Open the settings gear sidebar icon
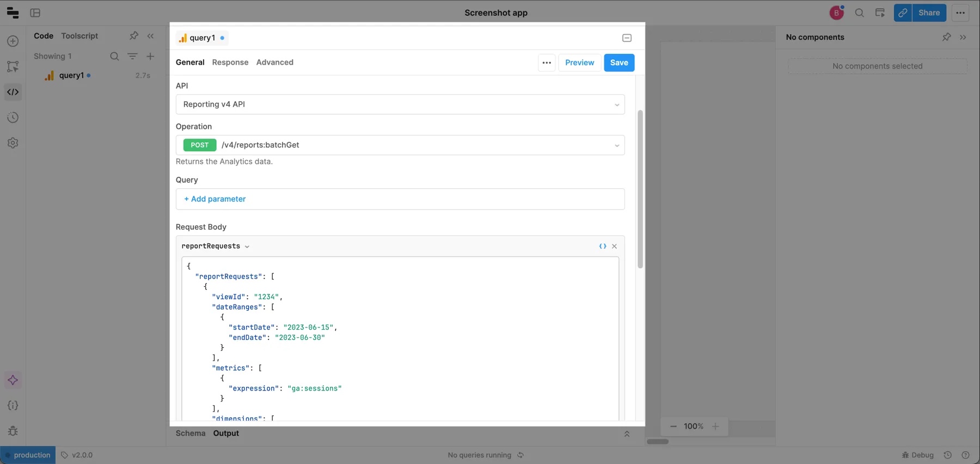 (x=13, y=143)
